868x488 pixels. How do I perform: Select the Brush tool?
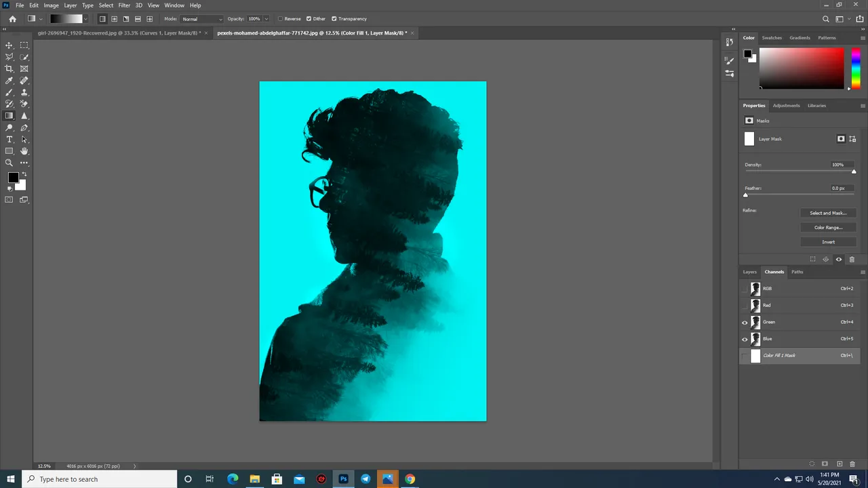point(9,92)
